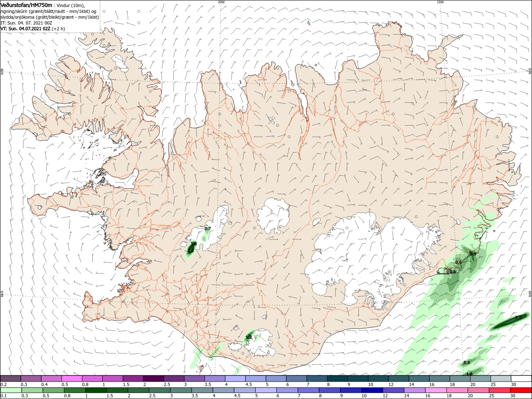Viewport: 532px width, 399px height.
Task: Click the Veðurstofan/HM750m title text
Action: pos(26,5)
